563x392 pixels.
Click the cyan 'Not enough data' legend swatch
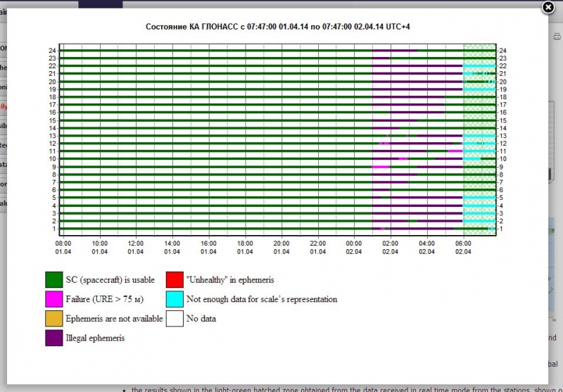coord(174,299)
